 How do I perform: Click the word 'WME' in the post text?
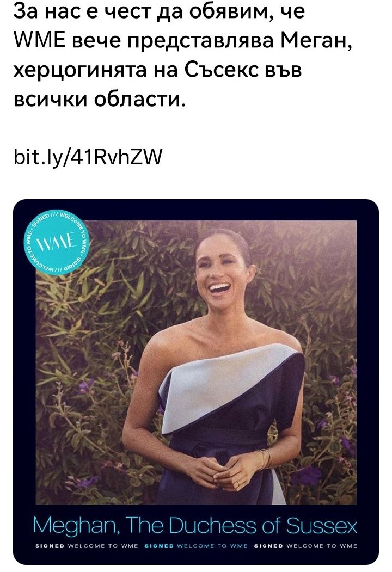(39, 40)
